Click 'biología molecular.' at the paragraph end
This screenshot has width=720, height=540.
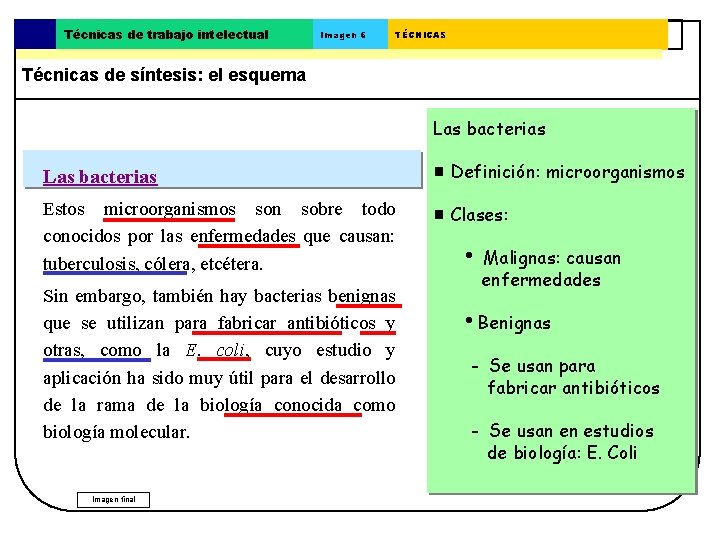point(116,432)
